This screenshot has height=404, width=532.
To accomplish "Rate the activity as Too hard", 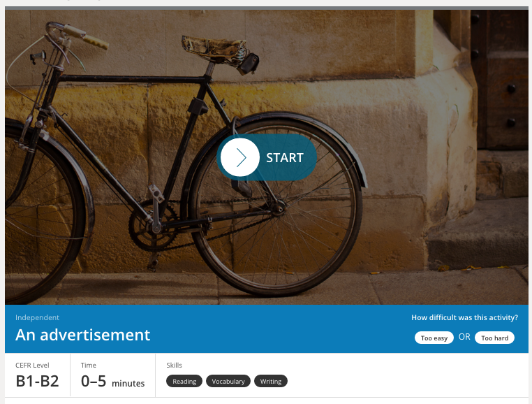I will click(x=494, y=338).
